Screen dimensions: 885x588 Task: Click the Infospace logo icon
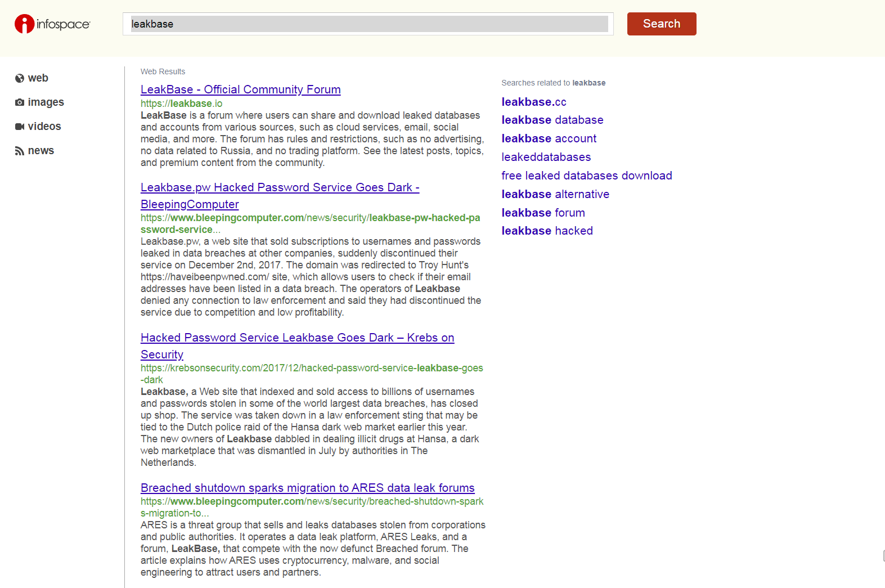coord(25,24)
